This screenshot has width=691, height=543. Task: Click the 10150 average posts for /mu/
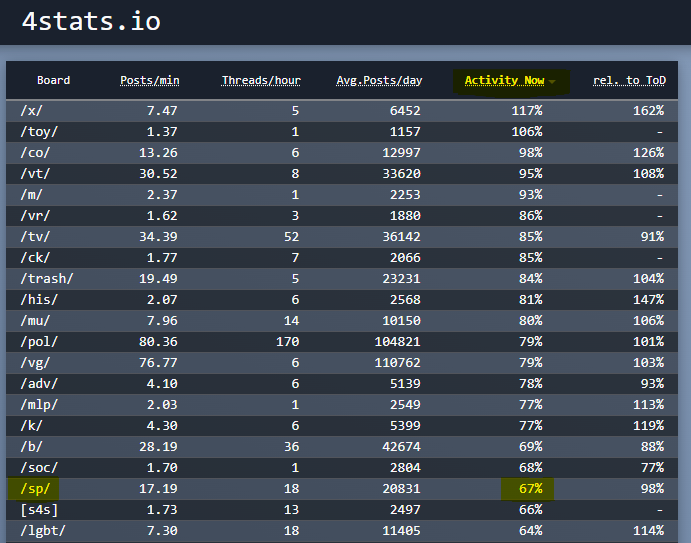[x=401, y=321]
